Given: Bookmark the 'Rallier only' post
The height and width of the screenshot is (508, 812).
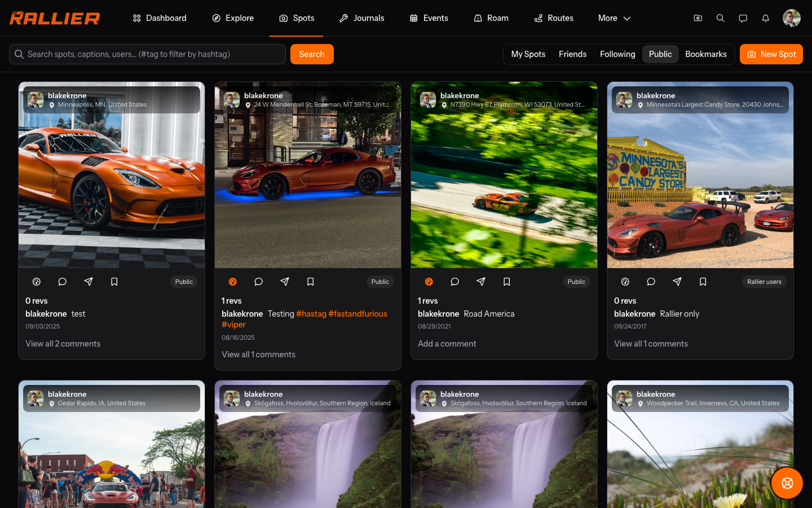Looking at the screenshot, I should click(x=703, y=282).
